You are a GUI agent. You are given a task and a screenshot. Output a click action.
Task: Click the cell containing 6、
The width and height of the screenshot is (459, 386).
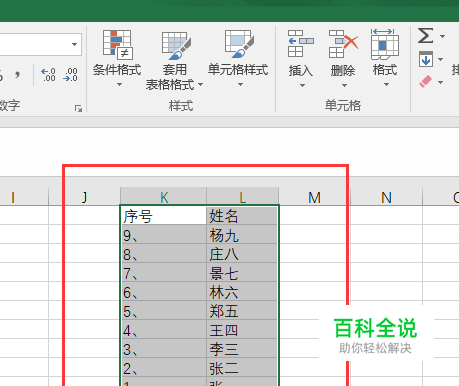[x=163, y=291]
